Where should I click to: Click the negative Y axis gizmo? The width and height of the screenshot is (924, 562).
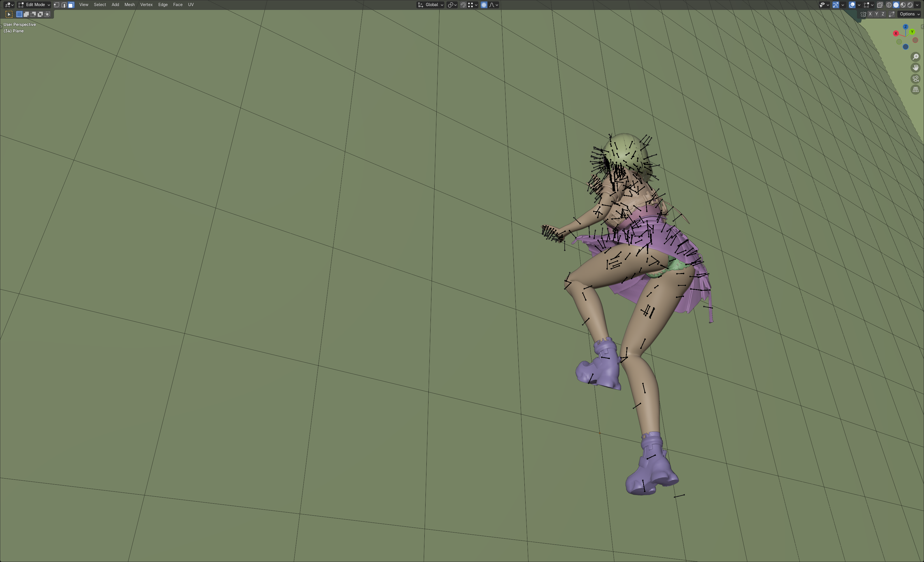899,42
